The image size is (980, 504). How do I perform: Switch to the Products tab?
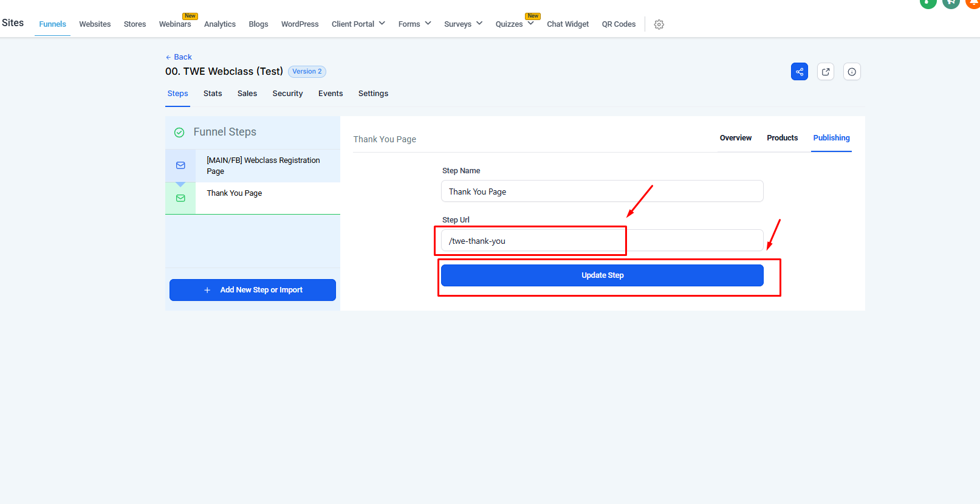click(x=782, y=138)
